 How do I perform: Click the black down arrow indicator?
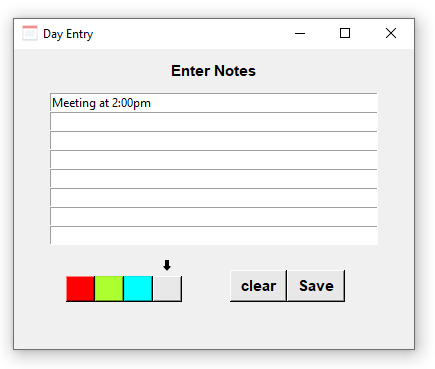pyautogui.click(x=167, y=265)
